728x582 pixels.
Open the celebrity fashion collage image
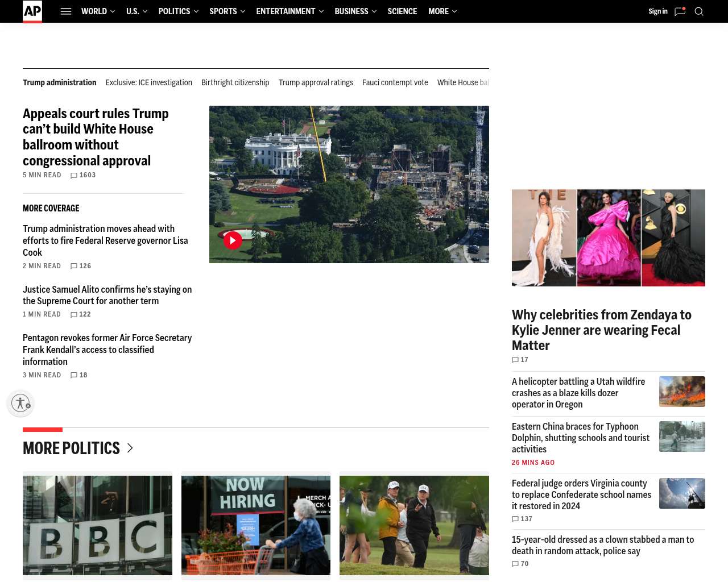tap(609, 238)
